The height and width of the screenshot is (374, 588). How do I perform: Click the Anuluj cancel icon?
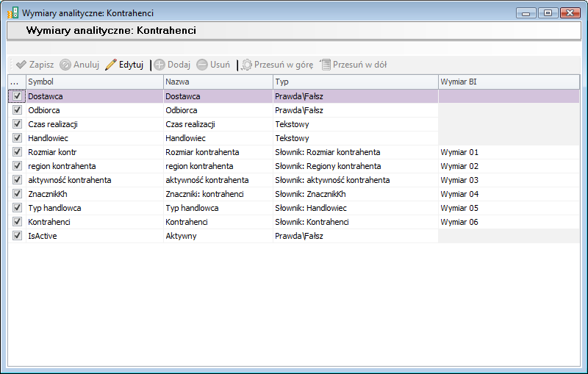[65, 65]
